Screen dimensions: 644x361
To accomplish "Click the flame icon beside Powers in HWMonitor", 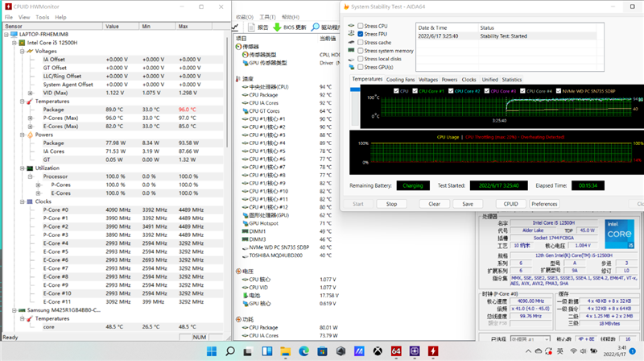I will click(30, 135).
